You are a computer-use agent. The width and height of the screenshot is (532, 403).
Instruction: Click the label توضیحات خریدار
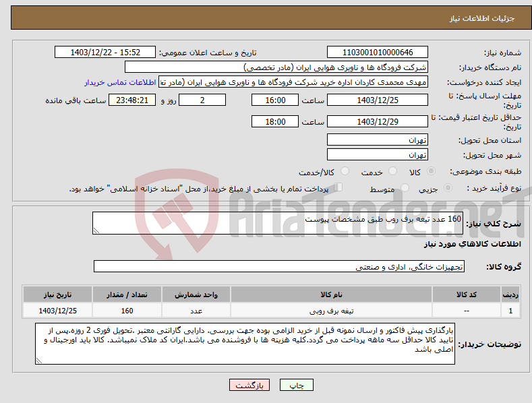pos(490,344)
